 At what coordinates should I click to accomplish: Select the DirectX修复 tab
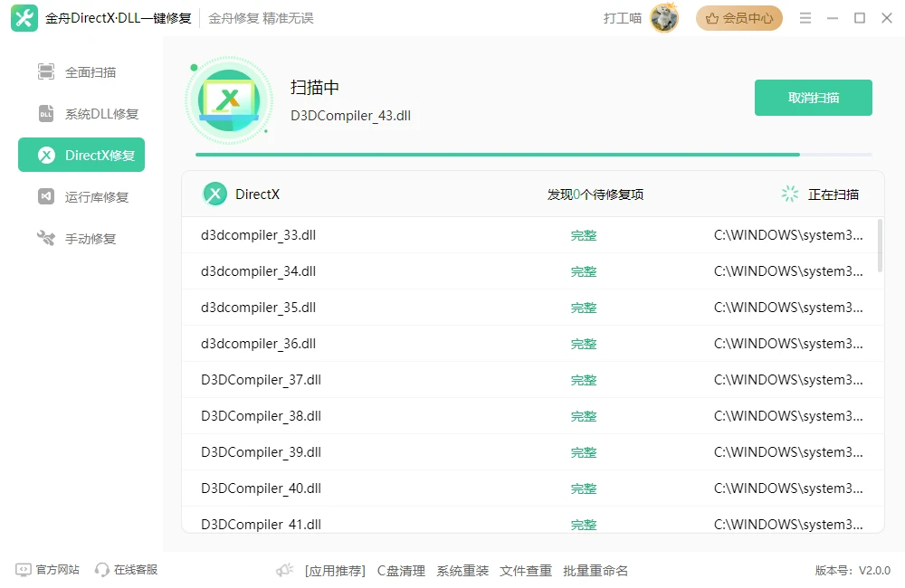(81, 155)
